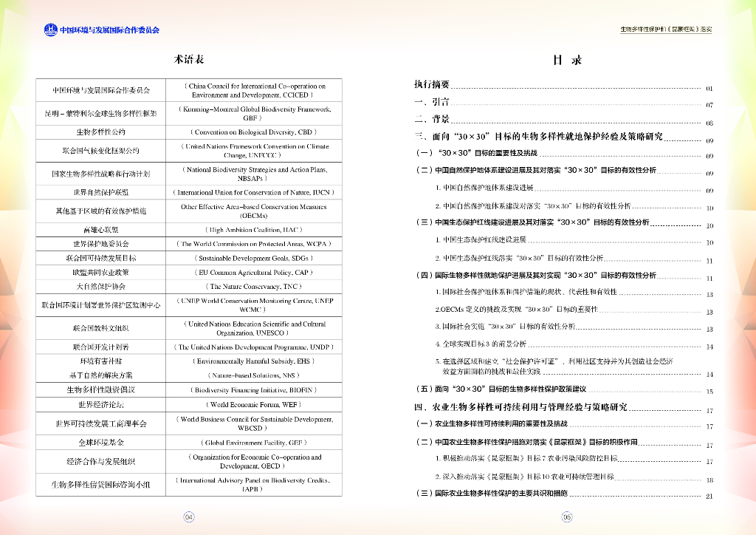Screen dimensions: 756x535
Task: Click the cell UNEP World Conservation Monitoring Centre
Action: coord(254,305)
